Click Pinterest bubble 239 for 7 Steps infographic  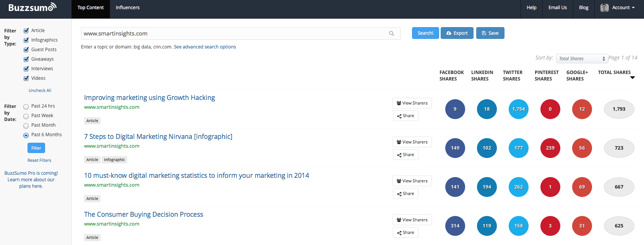(x=550, y=148)
